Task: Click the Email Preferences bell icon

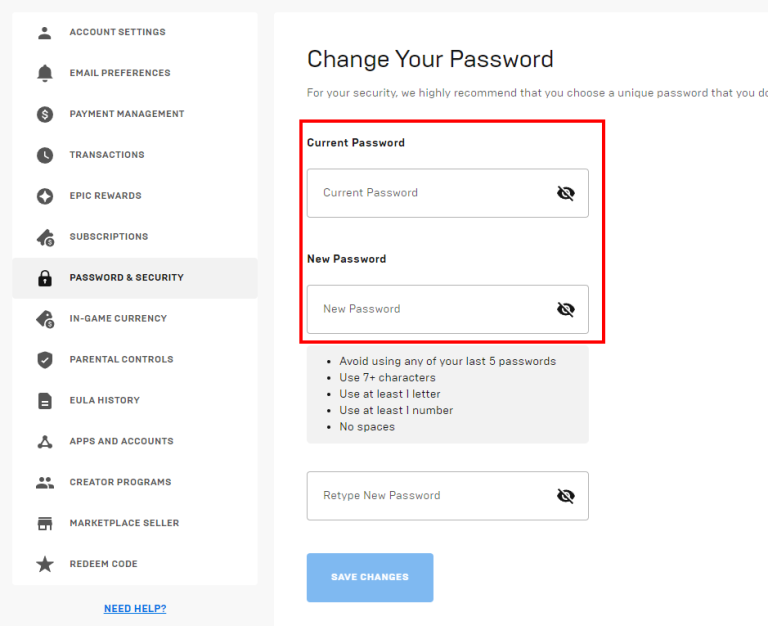Action: [x=45, y=73]
